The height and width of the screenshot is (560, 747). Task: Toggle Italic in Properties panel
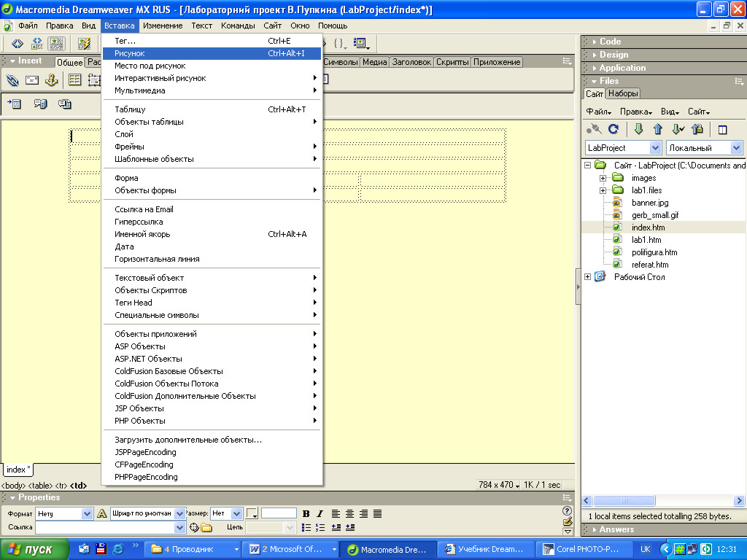[320, 514]
